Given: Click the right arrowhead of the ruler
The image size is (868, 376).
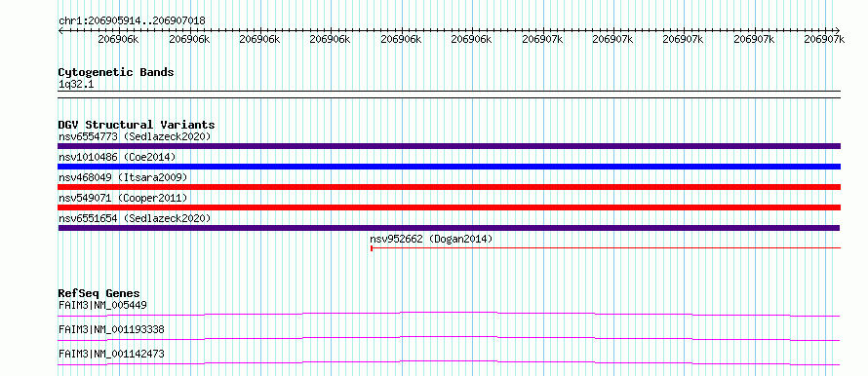Looking at the screenshot, I should (838, 30).
